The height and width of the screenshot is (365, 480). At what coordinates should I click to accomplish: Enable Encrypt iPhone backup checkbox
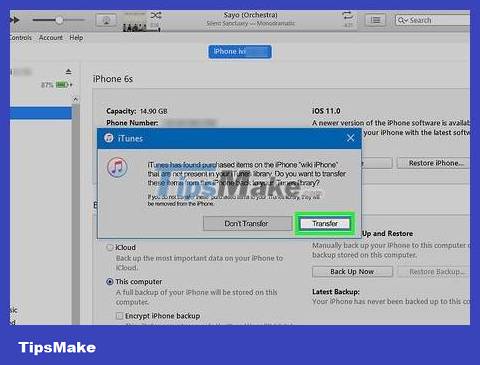pyautogui.click(x=119, y=316)
